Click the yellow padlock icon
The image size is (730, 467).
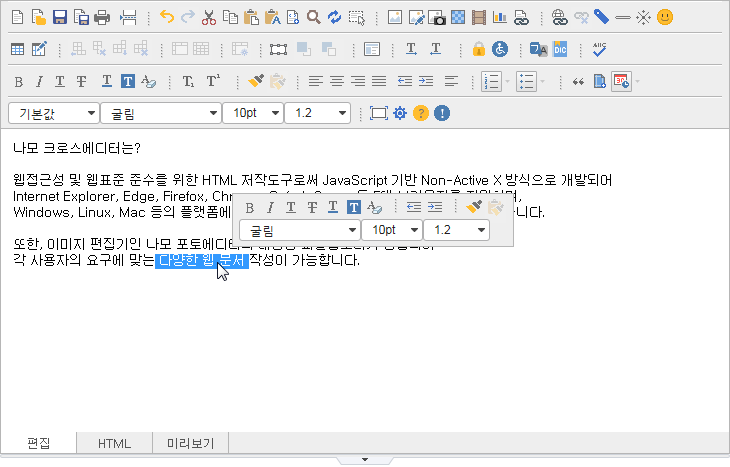pos(479,49)
